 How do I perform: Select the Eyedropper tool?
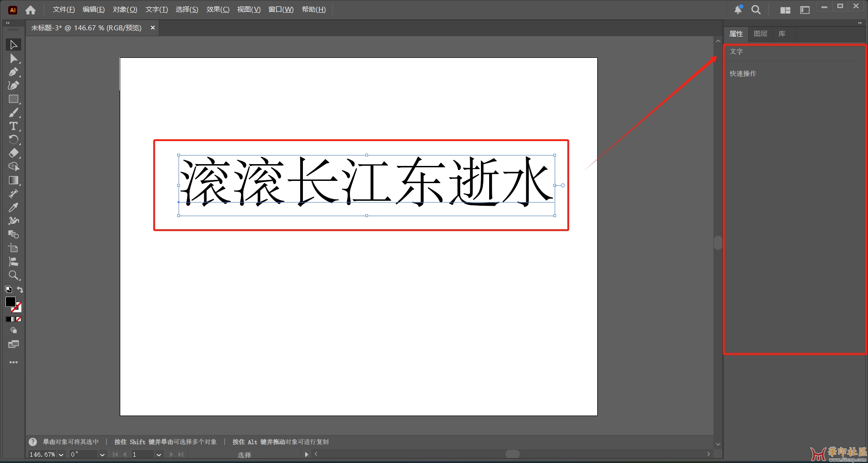tap(14, 207)
